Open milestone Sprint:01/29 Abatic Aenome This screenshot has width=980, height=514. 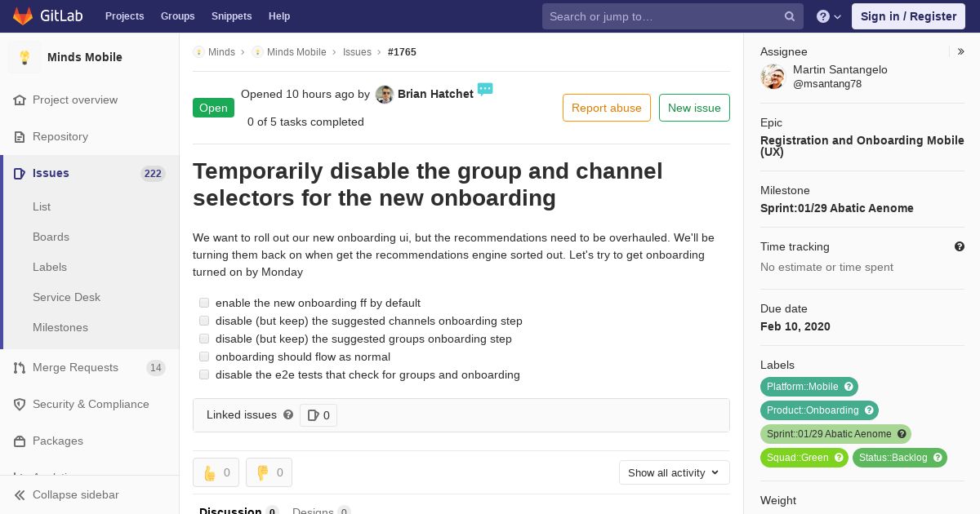[x=837, y=208]
